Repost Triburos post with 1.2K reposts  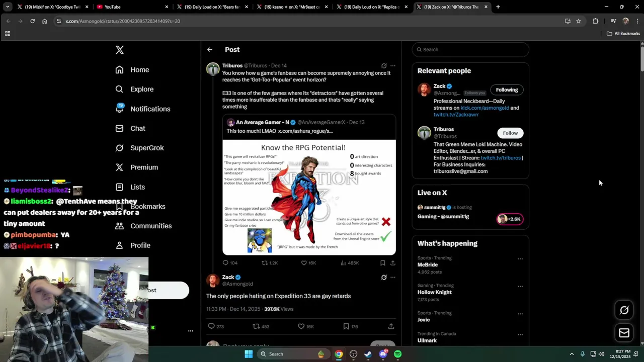pyautogui.click(x=270, y=263)
